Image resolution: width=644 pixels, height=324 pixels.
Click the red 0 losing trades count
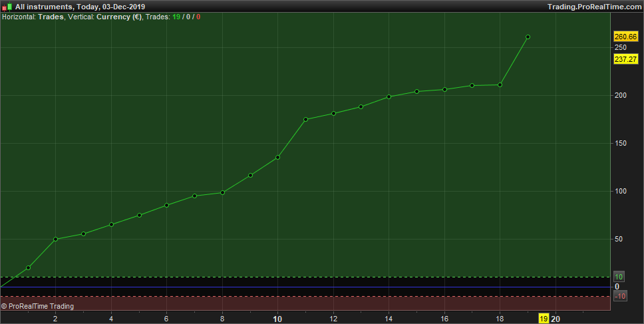tap(198, 17)
